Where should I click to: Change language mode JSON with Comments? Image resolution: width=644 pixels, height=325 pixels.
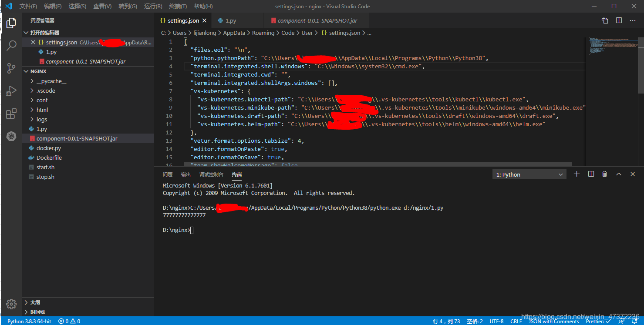coord(554,321)
